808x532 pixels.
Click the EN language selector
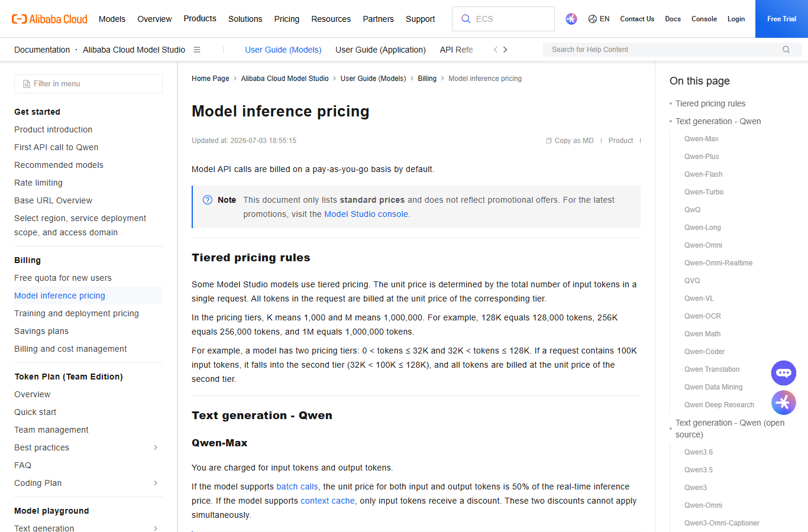coord(605,19)
